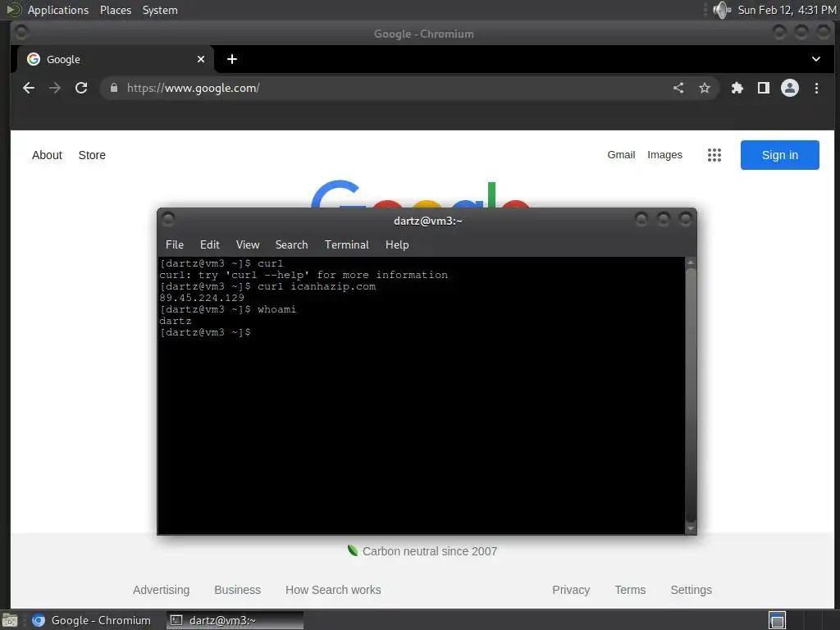Open the Places menu
Image resolution: width=840 pixels, height=630 pixels.
(115, 10)
